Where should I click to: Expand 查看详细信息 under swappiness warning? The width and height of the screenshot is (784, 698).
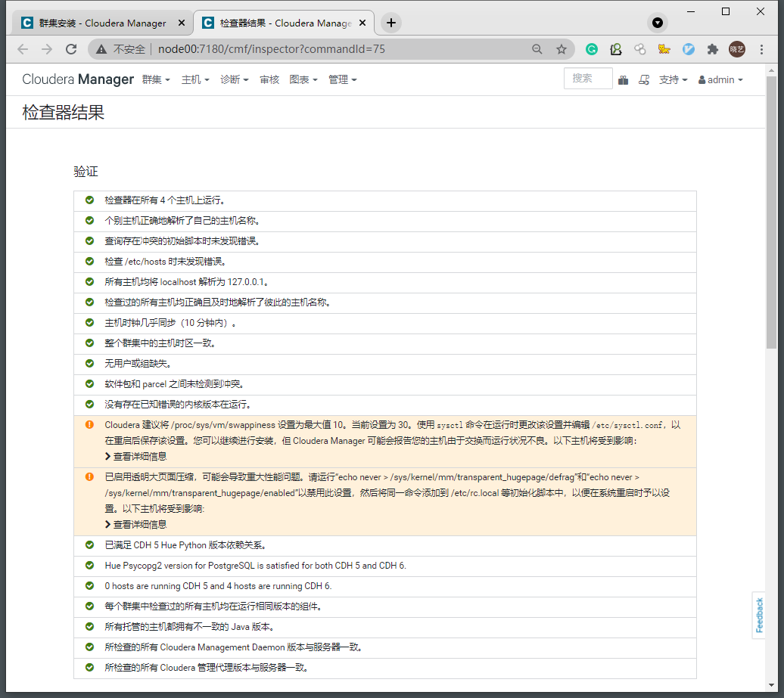point(136,456)
